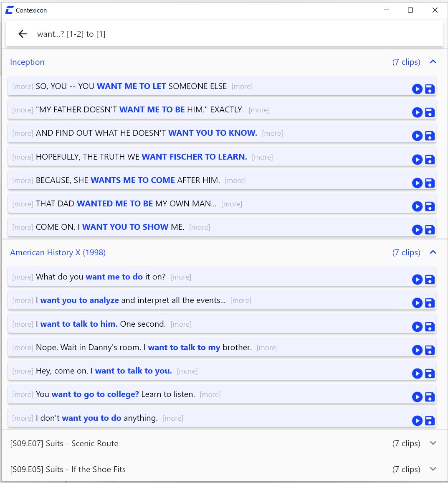Image resolution: width=448 pixels, height=483 pixels.
Task: Save the 'I don't want you to do anything' clip
Action: (x=430, y=420)
